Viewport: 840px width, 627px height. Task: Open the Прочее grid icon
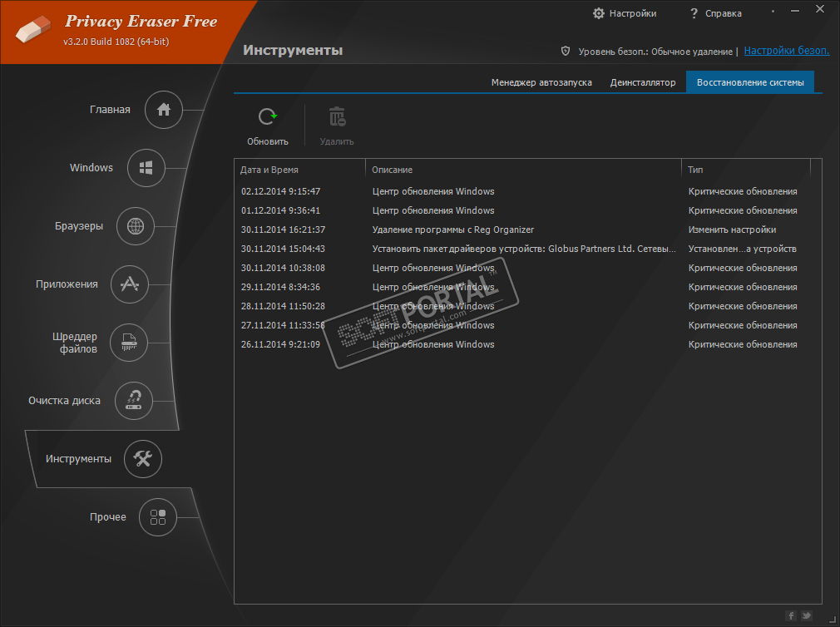click(157, 517)
